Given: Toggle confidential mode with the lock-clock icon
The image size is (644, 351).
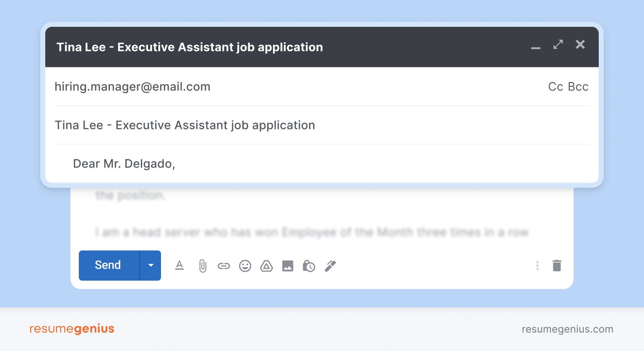Looking at the screenshot, I should click(309, 266).
